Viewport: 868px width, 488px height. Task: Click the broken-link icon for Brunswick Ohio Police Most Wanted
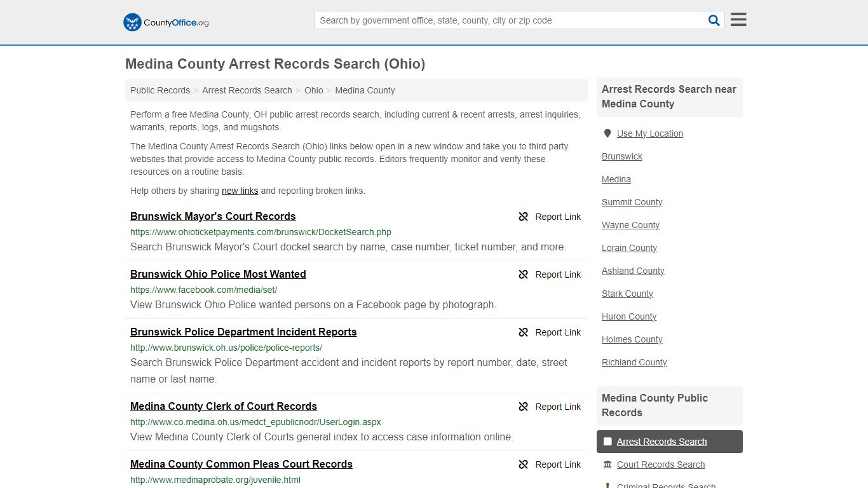pyautogui.click(x=524, y=274)
